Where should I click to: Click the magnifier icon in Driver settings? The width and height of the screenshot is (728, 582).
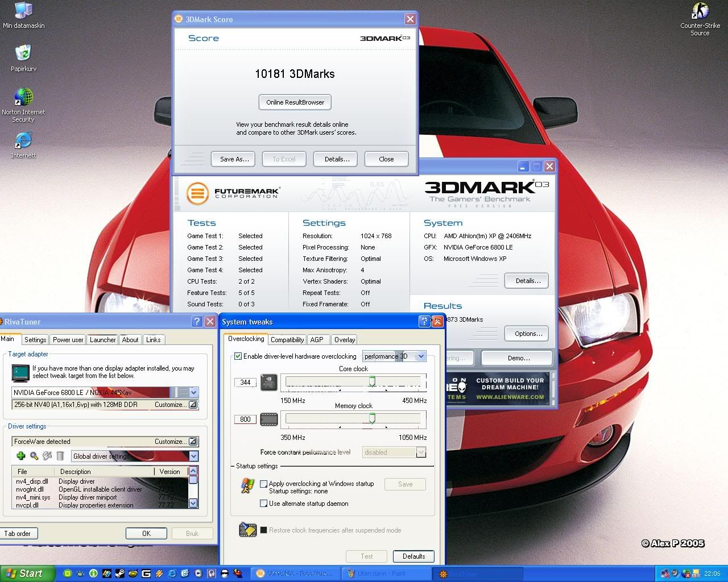point(34,456)
